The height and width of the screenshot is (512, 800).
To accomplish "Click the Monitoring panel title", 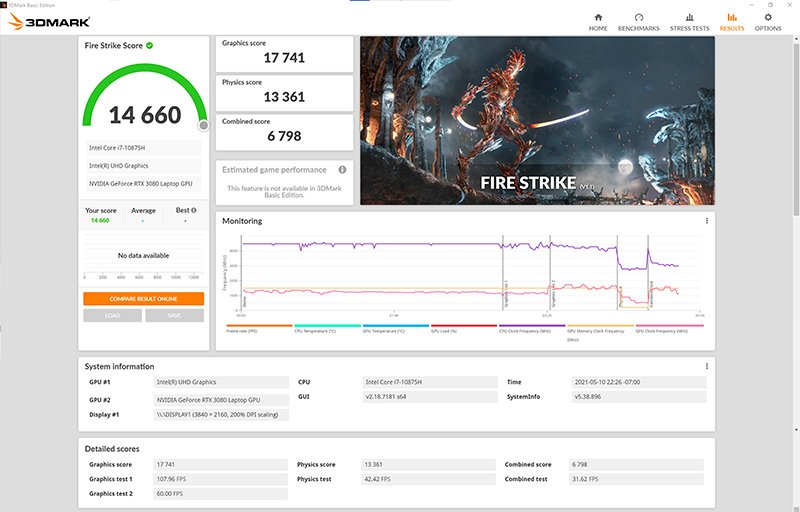I will click(242, 221).
